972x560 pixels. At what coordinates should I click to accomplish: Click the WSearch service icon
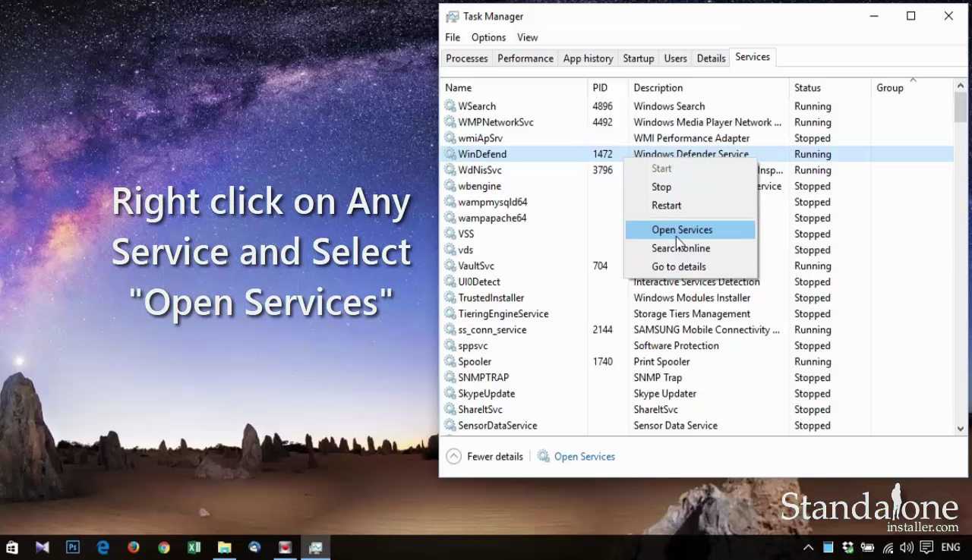click(450, 106)
